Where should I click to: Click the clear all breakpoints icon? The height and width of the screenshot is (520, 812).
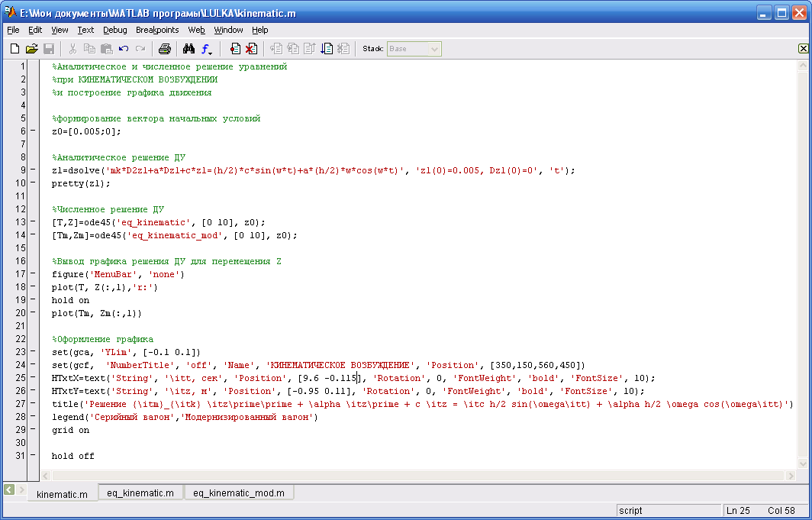coord(250,49)
